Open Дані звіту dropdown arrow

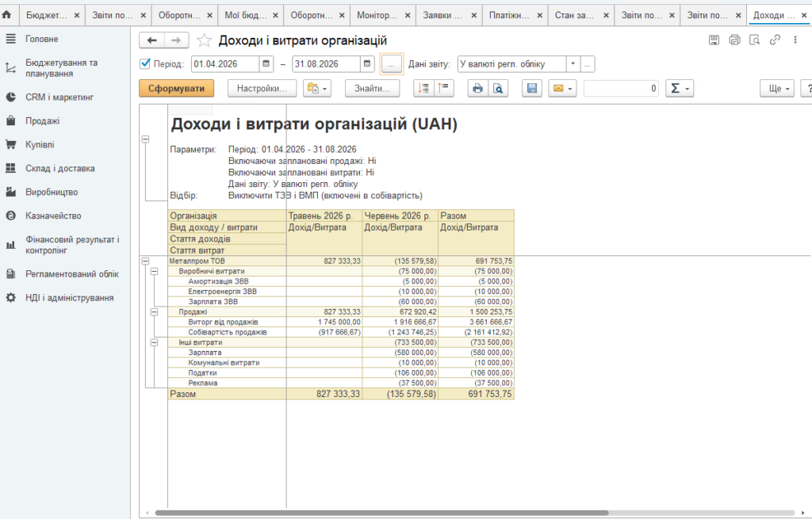click(573, 63)
